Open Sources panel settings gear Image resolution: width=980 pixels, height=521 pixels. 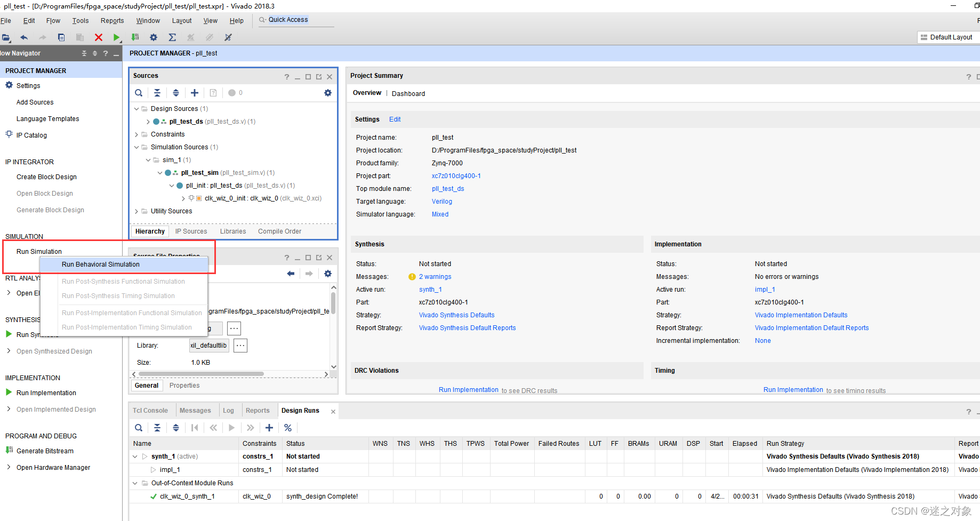[328, 93]
